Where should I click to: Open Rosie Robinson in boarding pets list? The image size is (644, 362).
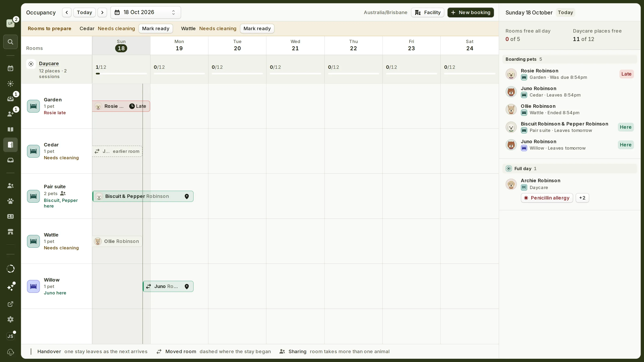pos(570,74)
